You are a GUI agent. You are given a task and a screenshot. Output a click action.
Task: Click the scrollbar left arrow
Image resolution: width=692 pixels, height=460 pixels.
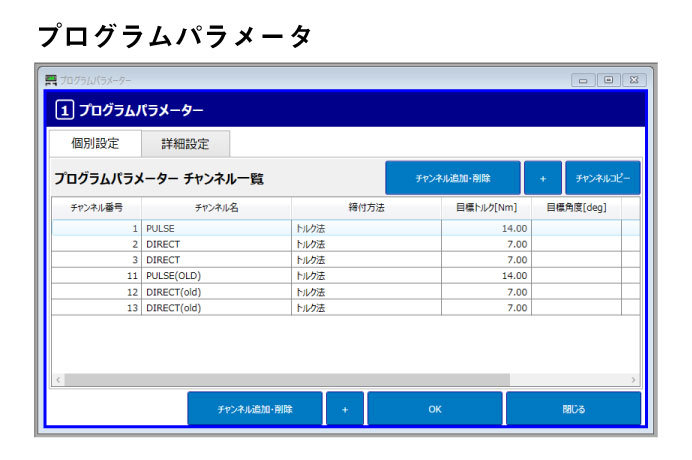58,379
